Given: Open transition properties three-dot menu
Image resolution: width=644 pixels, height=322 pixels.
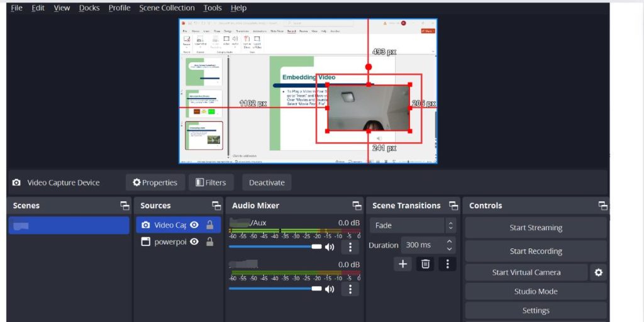Looking at the screenshot, I should (447, 264).
